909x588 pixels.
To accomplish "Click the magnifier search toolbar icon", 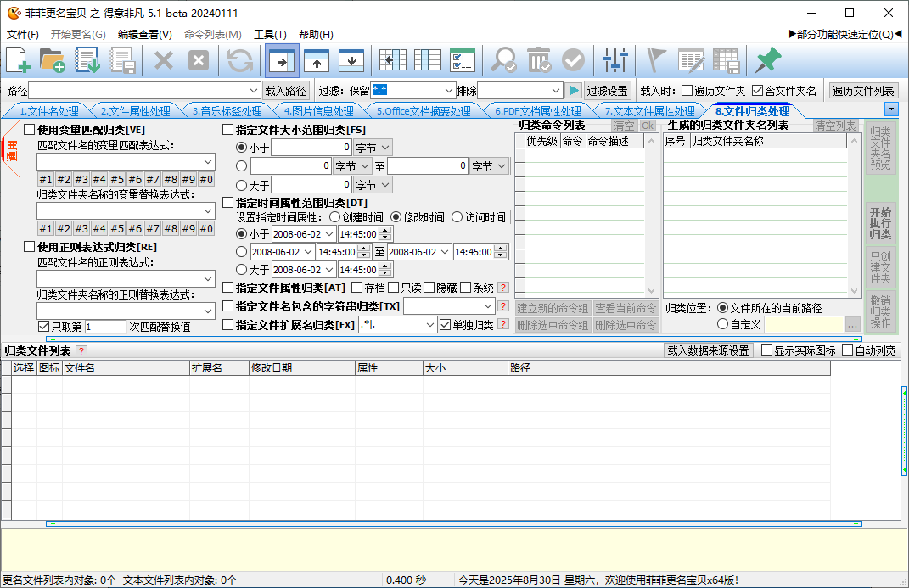I will click(504, 60).
